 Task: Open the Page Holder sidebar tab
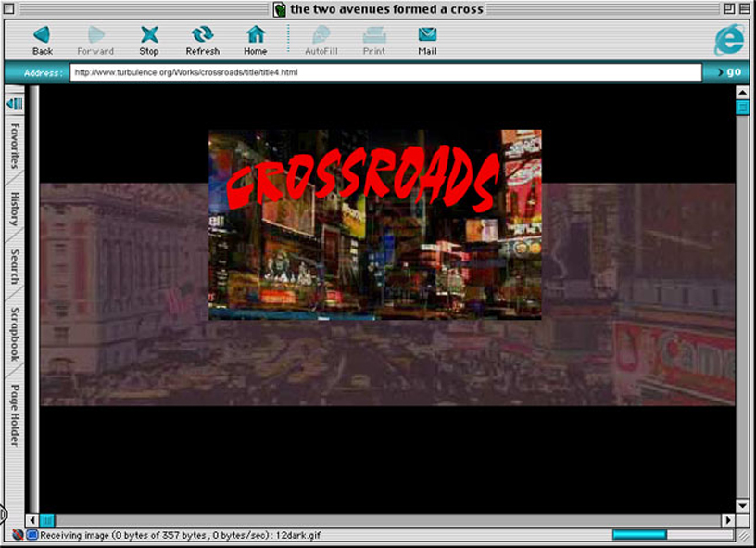(x=15, y=414)
